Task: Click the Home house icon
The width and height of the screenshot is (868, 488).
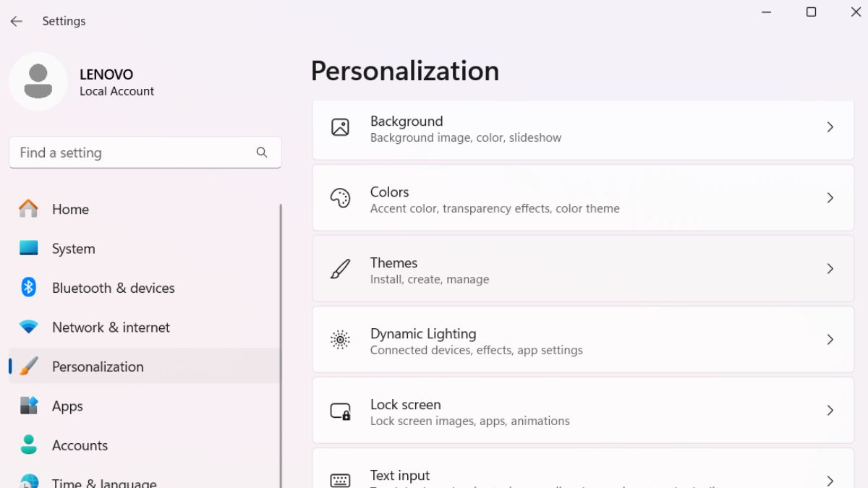Action: (28, 209)
